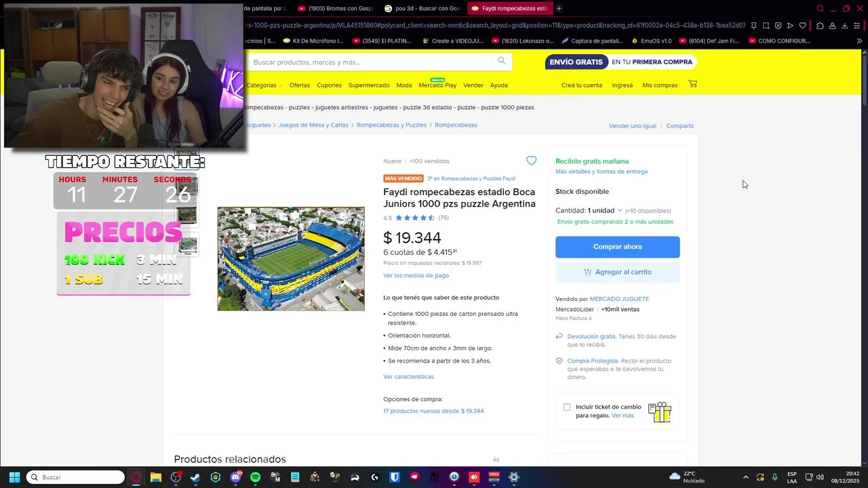Open Spotify from the taskbar

click(x=255, y=477)
